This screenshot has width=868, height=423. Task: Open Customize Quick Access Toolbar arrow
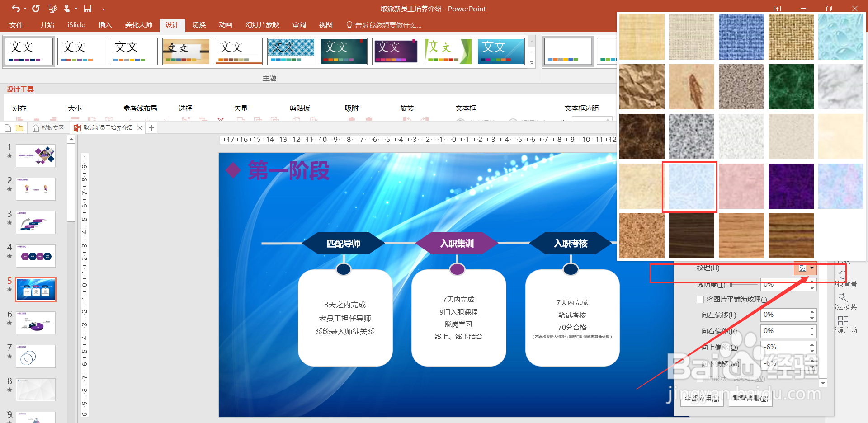[x=104, y=9]
